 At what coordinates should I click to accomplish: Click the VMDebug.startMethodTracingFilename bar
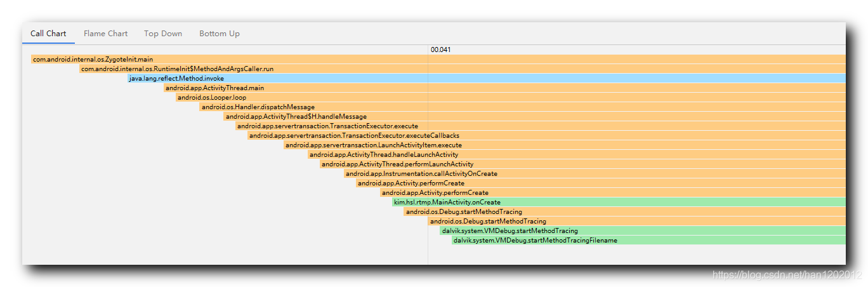[648, 240]
